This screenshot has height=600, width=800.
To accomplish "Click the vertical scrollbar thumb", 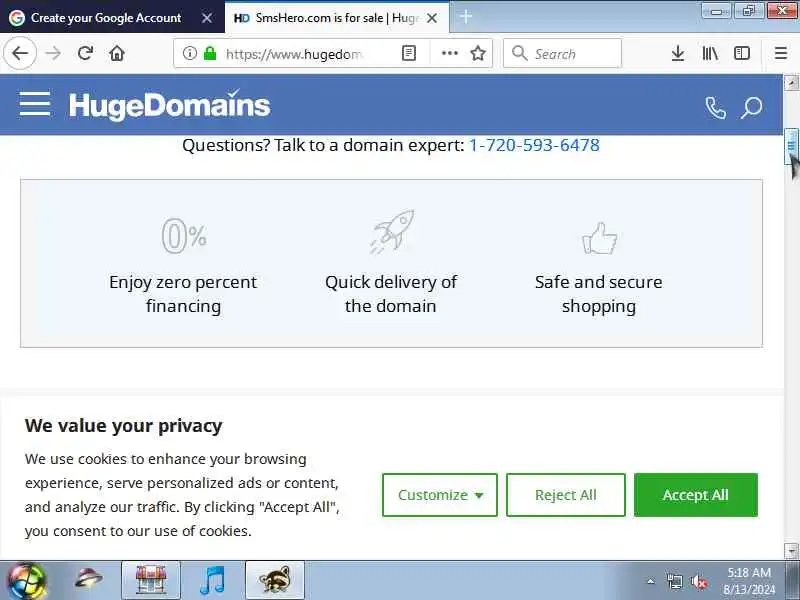I will pos(791,147).
